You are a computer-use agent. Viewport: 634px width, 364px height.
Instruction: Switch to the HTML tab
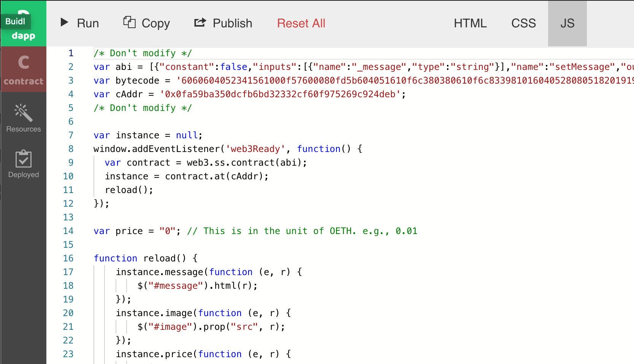[x=470, y=23]
